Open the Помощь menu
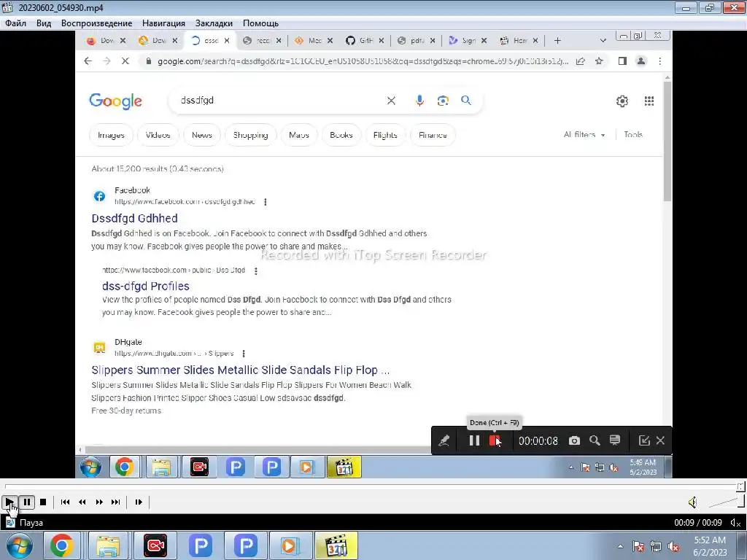Viewport: 747px width, 560px height. point(260,23)
